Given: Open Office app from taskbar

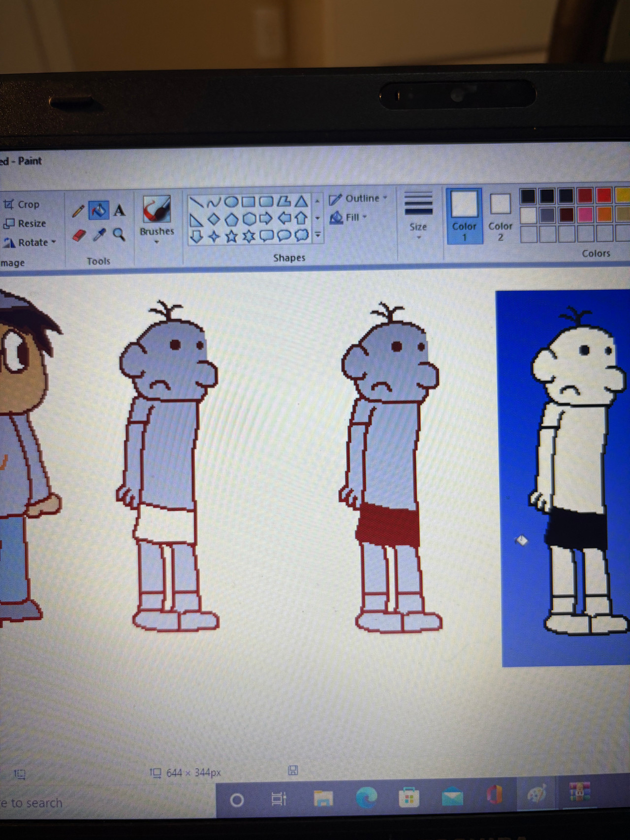Looking at the screenshot, I should (494, 795).
